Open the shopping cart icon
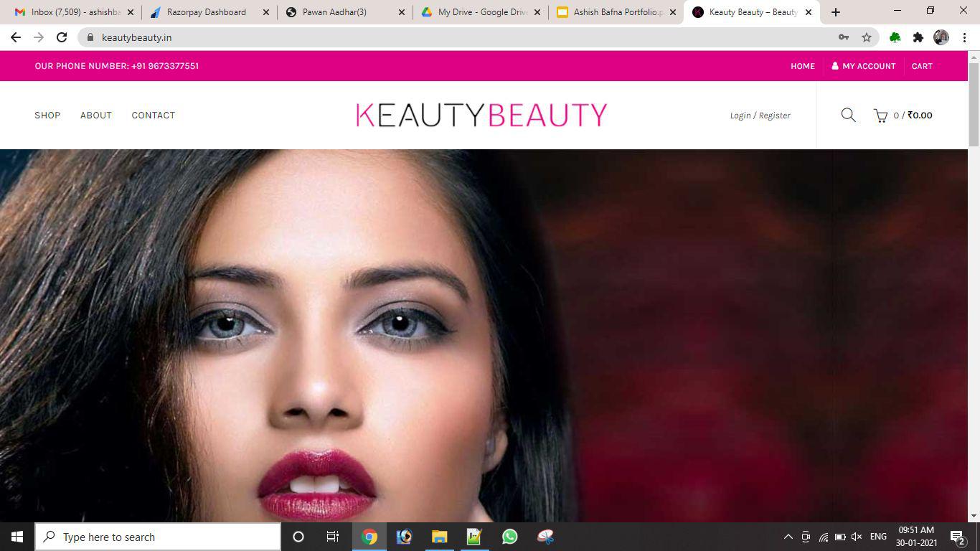 (880, 116)
